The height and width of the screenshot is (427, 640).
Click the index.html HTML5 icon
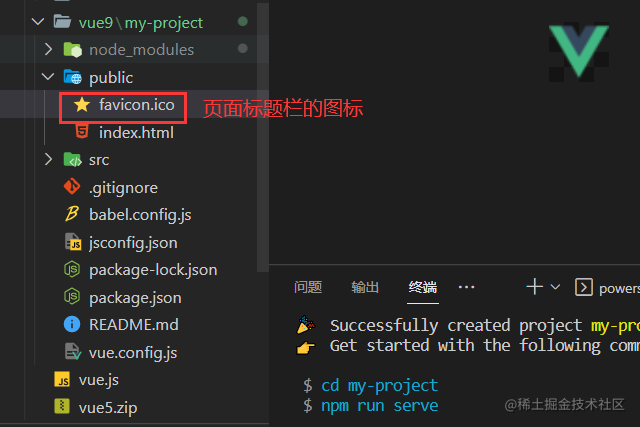[82, 132]
